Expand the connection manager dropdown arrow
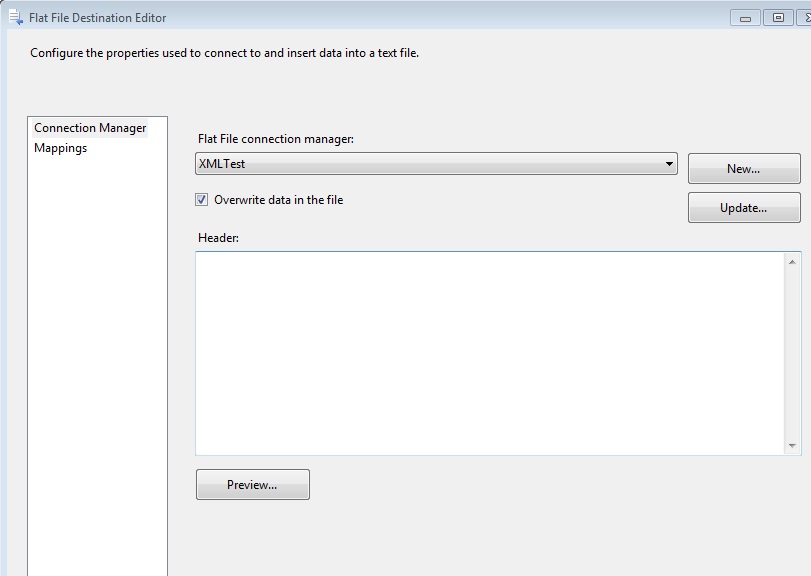 point(669,164)
